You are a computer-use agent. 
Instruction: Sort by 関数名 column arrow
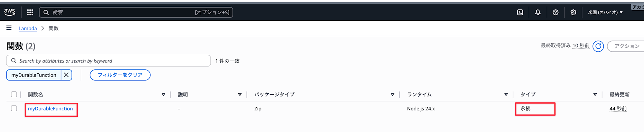(x=163, y=95)
